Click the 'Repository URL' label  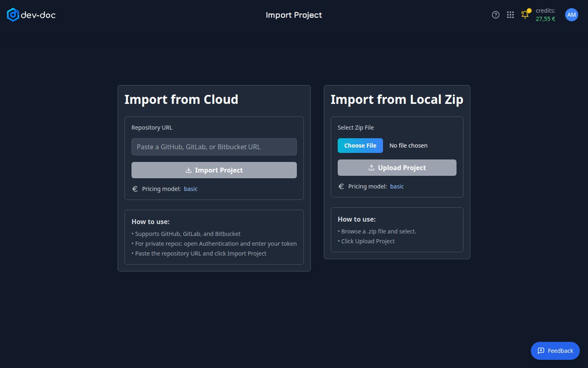tap(152, 128)
